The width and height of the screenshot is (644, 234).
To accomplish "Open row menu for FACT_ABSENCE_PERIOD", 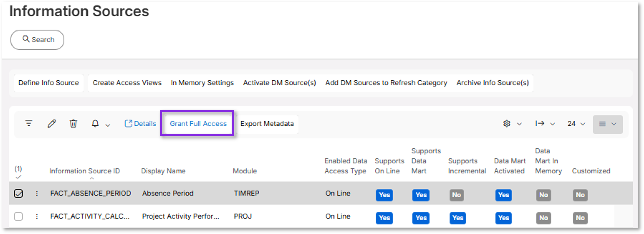I will pos(37,194).
